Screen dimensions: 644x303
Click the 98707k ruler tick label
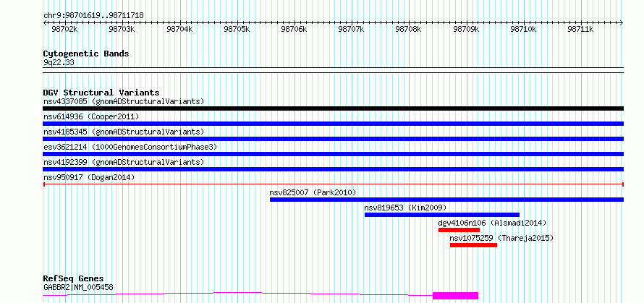pyautogui.click(x=352, y=30)
